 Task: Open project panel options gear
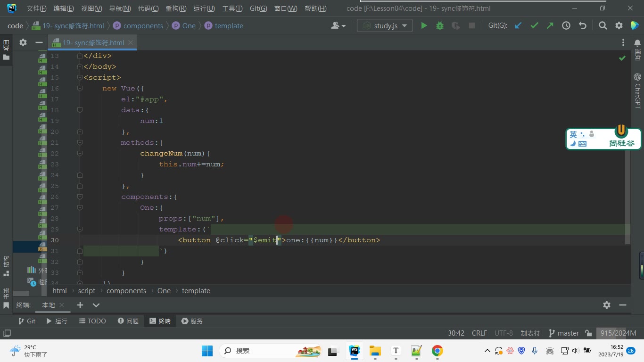[23, 42]
